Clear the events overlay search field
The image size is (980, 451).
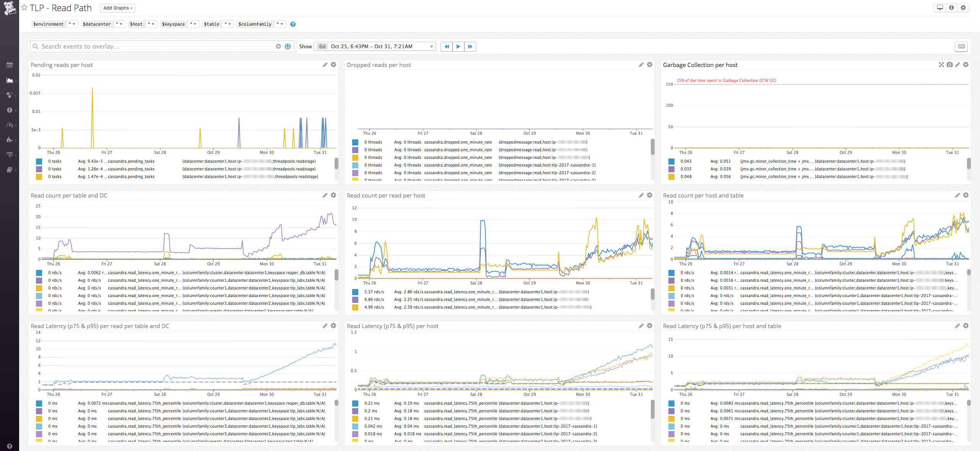[279, 46]
